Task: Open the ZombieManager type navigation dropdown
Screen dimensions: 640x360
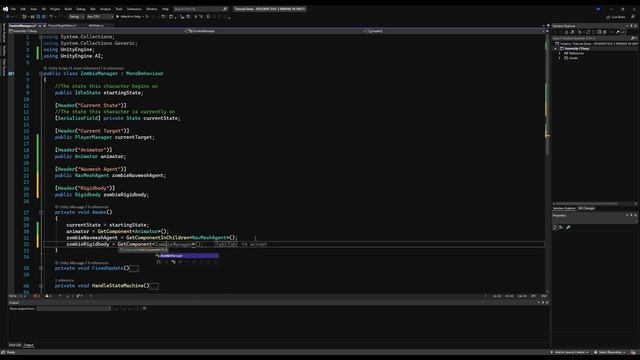Action: coord(273,31)
